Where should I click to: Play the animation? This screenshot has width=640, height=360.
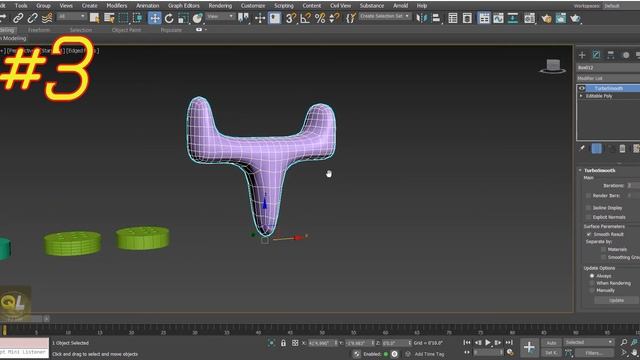488,342
